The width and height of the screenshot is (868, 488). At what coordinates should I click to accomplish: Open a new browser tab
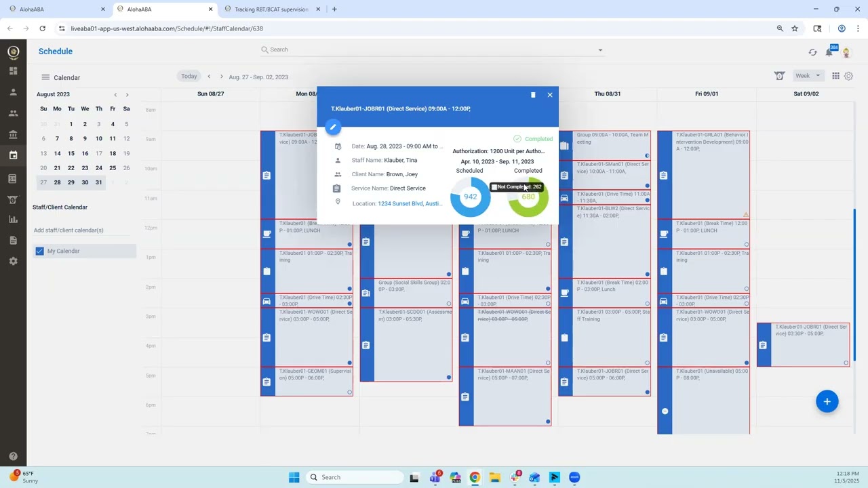[x=334, y=9]
